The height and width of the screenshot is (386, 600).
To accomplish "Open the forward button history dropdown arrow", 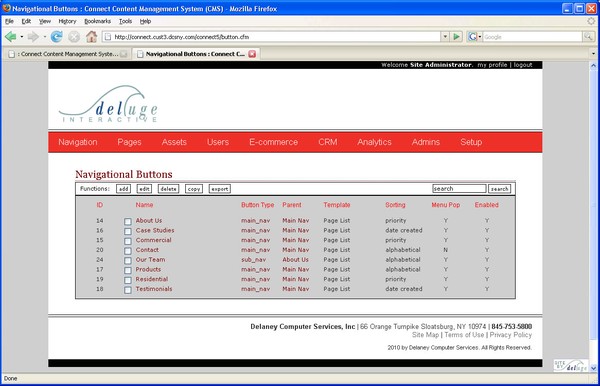I will pos(45,37).
